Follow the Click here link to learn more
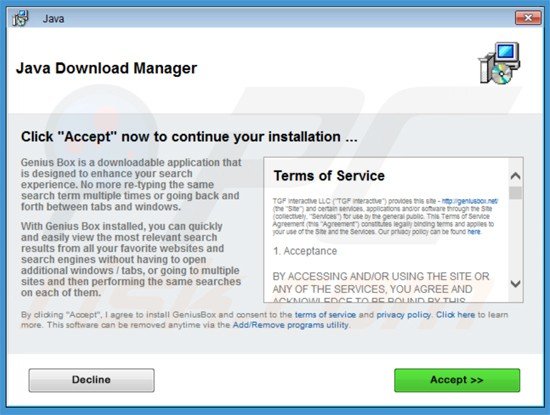550x415 pixels. 455,315
